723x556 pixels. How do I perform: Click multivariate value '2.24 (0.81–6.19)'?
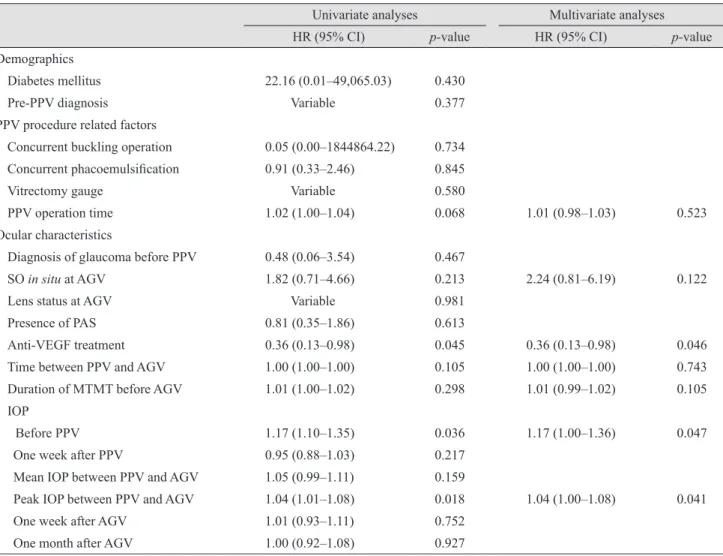[x=571, y=279]
